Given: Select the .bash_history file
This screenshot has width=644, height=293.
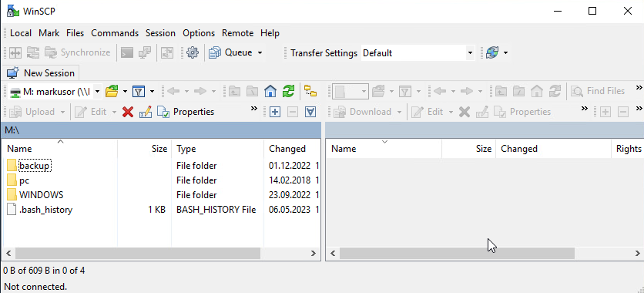Looking at the screenshot, I should pyautogui.click(x=45, y=210).
